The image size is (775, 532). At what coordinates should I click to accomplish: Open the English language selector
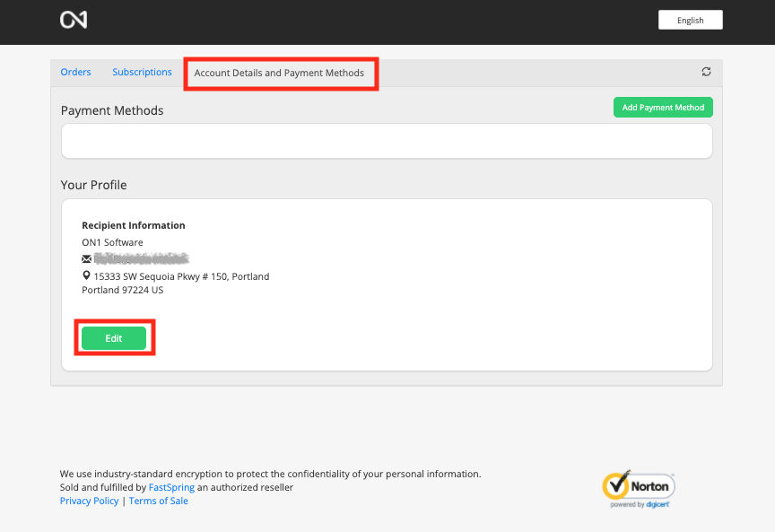[690, 20]
